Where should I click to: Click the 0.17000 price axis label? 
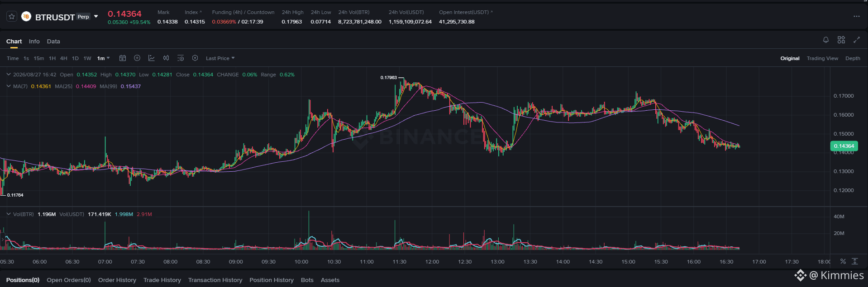(844, 96)
